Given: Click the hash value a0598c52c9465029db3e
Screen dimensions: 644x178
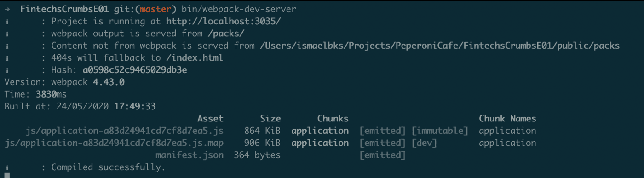Looking at the screenshot, I should pyautogui.click(x=134, y=70).
